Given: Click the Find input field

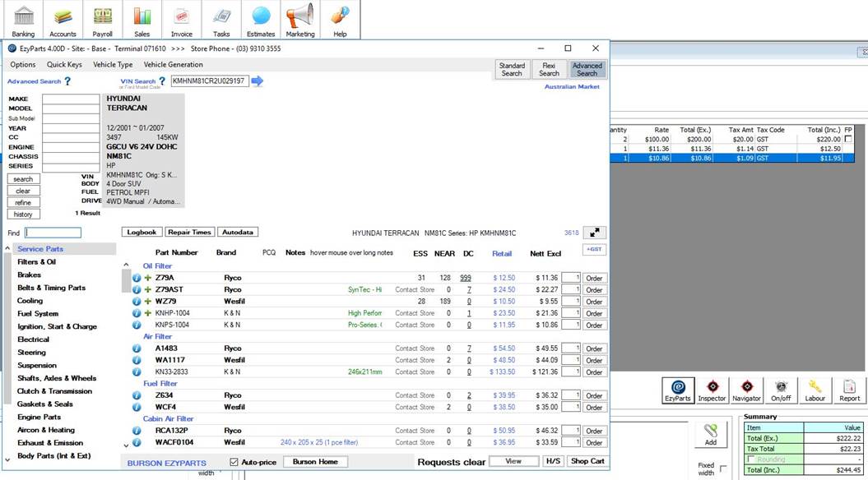Looking at the screenshot, I should [53, 233].
